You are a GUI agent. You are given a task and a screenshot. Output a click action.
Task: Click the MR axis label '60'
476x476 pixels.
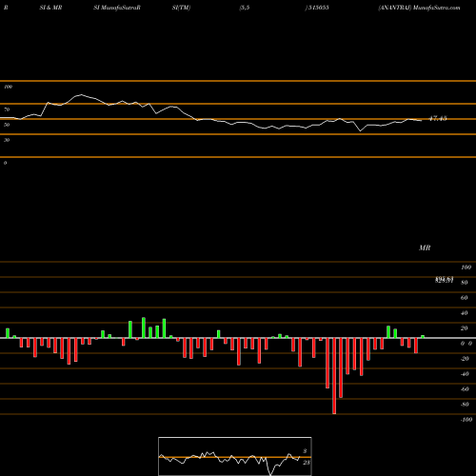click(465, 298)
